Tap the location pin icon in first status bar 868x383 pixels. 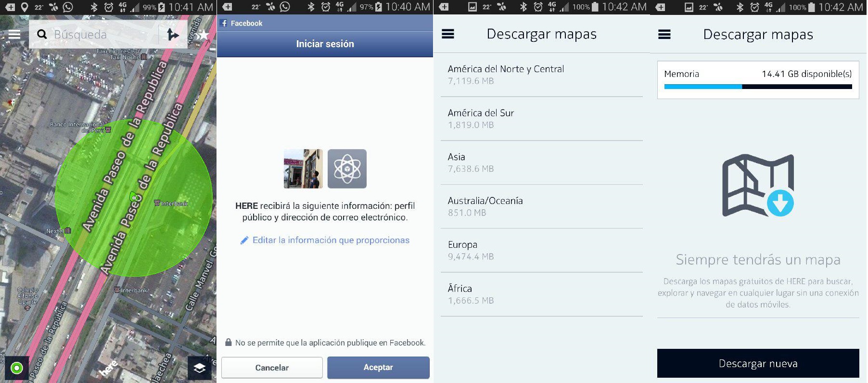[x=24, y=7]
